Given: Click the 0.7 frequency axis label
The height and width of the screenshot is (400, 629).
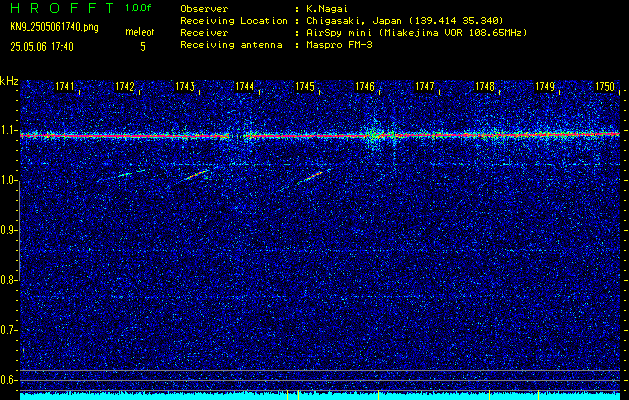Looking at the screenshot, I should [x=8, y=330].
